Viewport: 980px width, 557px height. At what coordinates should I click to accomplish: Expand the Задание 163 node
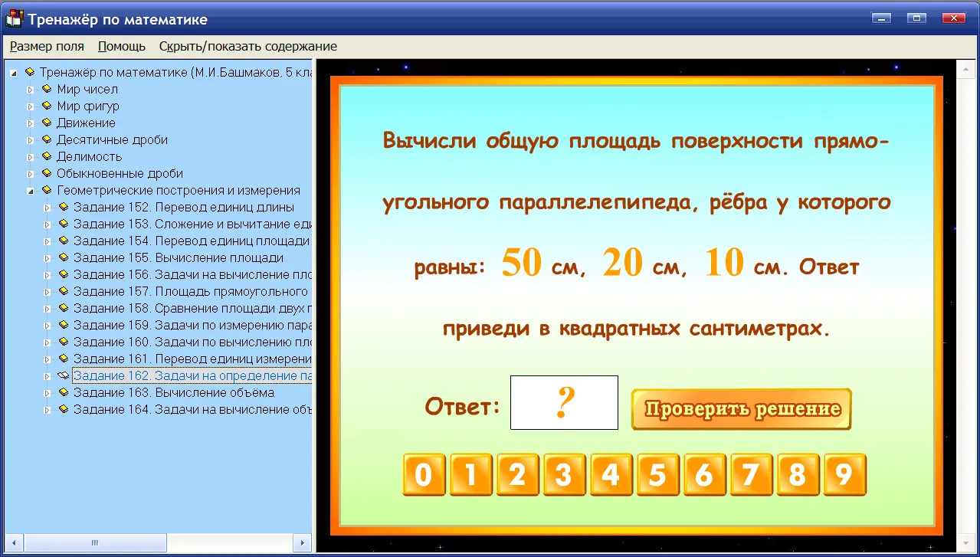[x=48, y=393]
